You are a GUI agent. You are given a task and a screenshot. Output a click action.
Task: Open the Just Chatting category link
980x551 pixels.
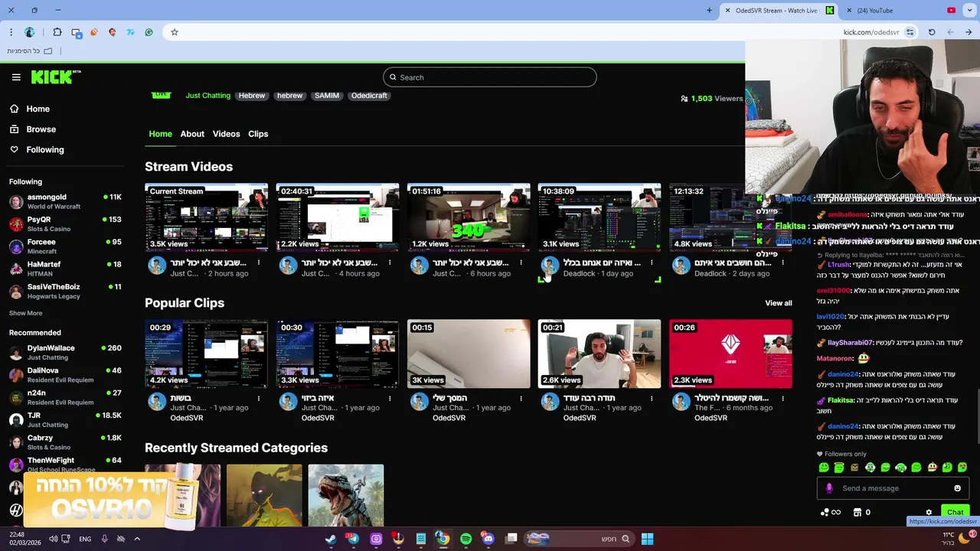207,96
